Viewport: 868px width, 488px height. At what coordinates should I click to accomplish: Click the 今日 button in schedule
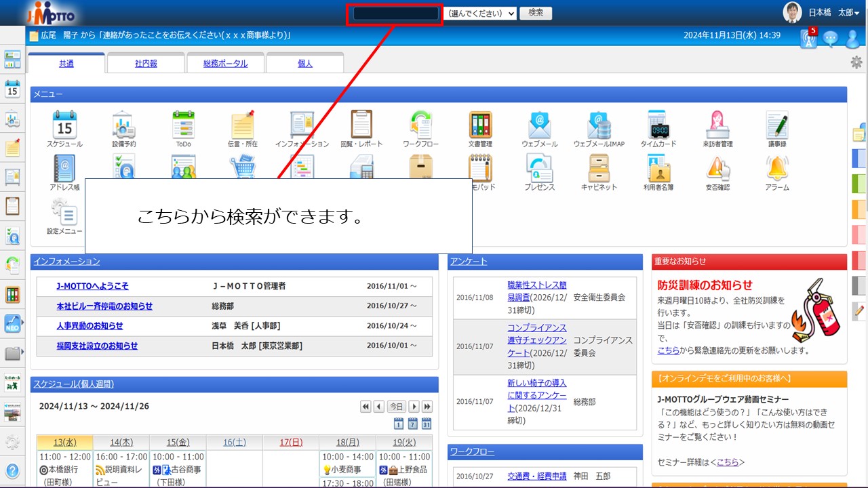[396, 407]
